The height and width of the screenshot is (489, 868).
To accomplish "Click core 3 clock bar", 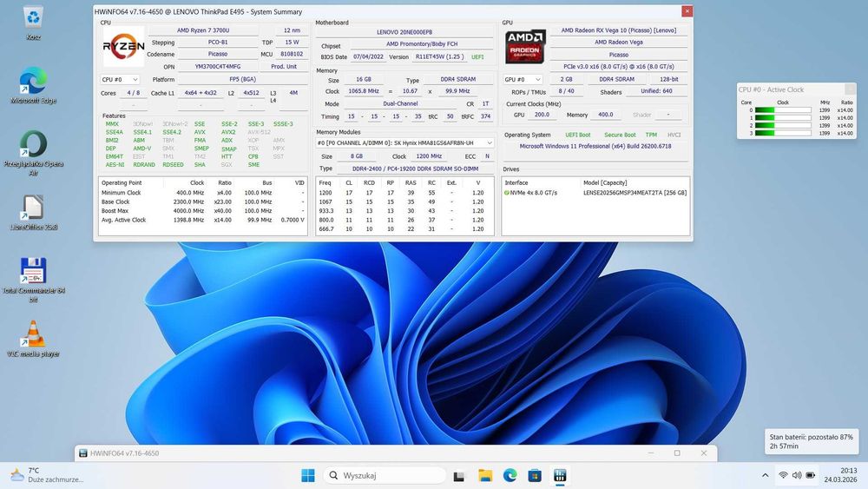I will (x=783, y=134).
